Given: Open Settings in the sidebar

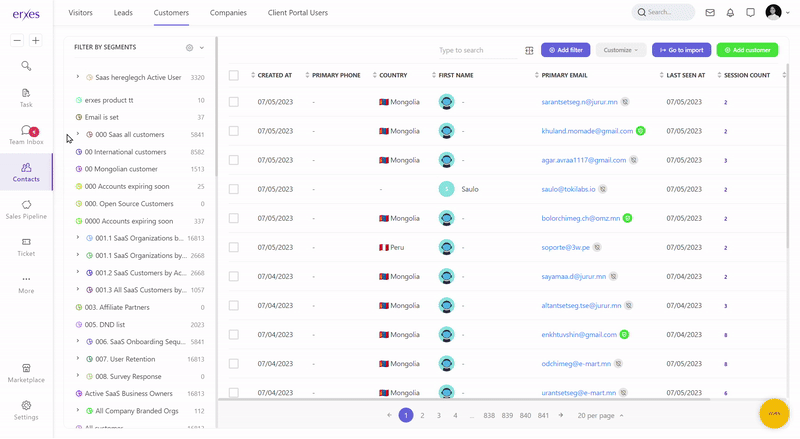Looking at the screenshot, I should click(26, 410).
